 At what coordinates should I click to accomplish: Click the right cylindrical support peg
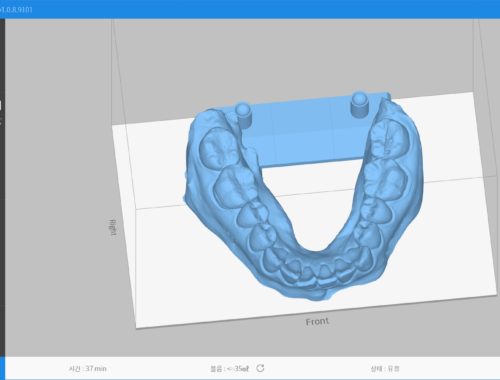(359, 104)
